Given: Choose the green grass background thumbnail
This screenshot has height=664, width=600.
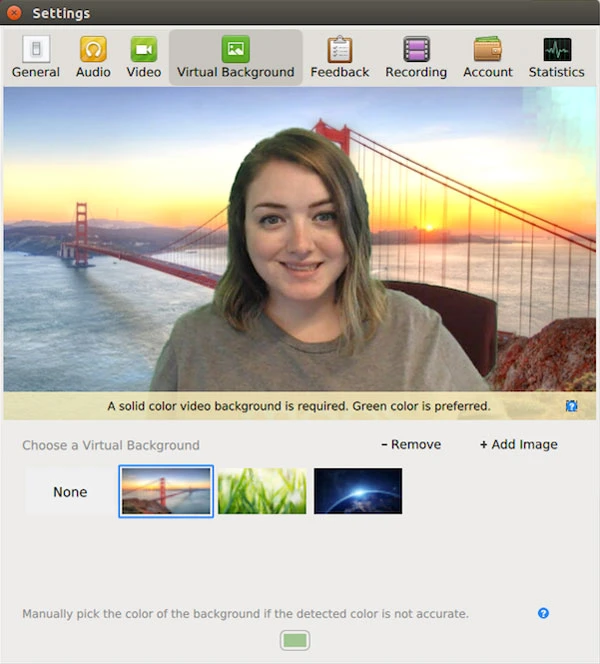Looking at the screenshot, I should point(262,491).
